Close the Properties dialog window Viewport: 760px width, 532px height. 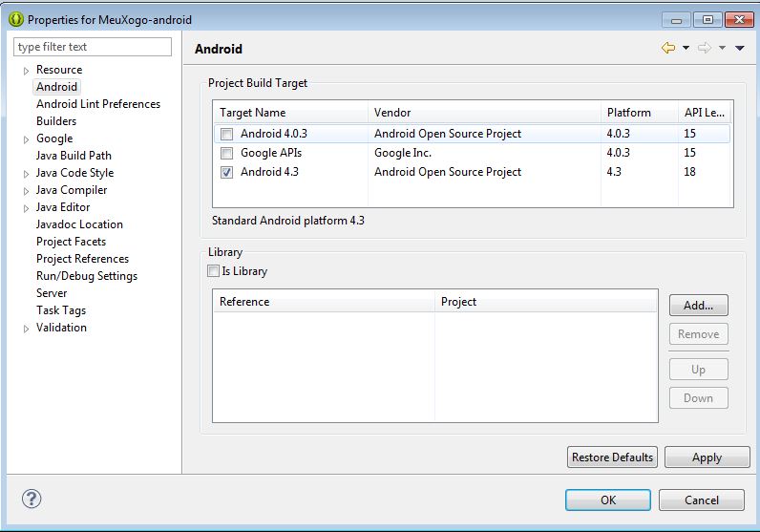pos(739,19)
